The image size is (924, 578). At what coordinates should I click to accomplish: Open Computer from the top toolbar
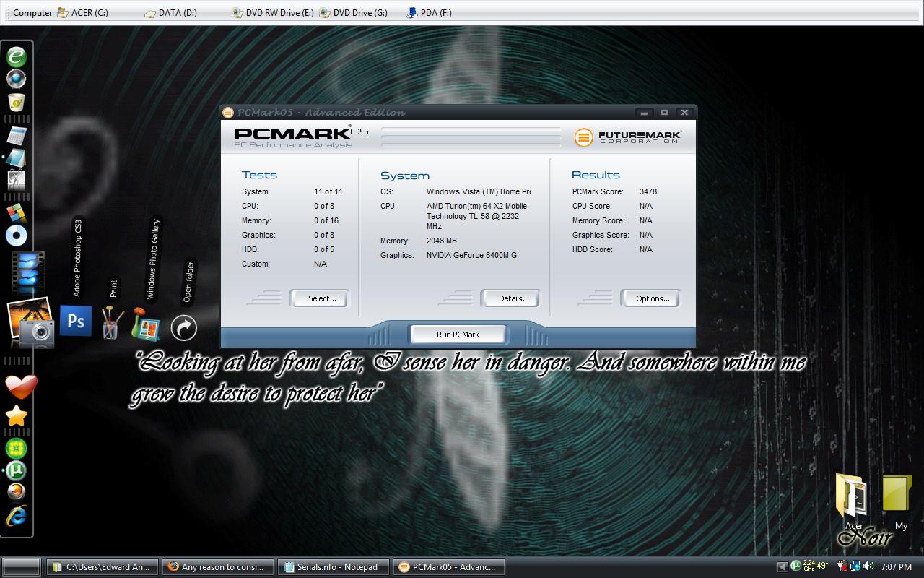tap(32, 13)
